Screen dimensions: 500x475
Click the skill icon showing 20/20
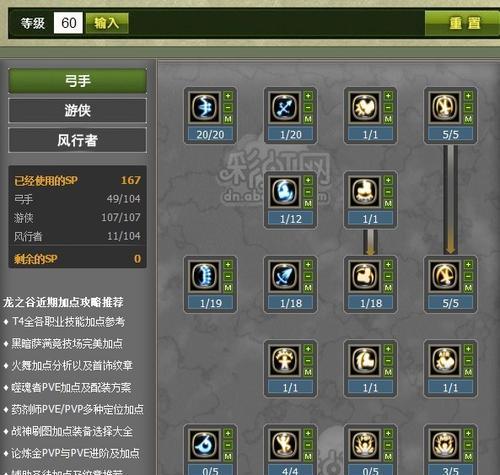tap(205, 107)
